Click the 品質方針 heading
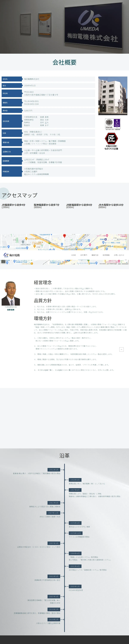Image resolution: width=129 pixels, height=644 pixels. 43,301
